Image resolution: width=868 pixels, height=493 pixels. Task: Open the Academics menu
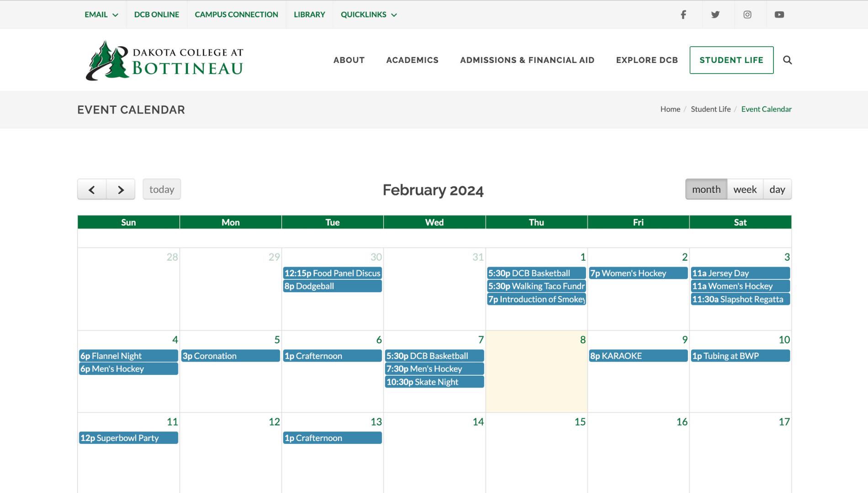point(412,60)
